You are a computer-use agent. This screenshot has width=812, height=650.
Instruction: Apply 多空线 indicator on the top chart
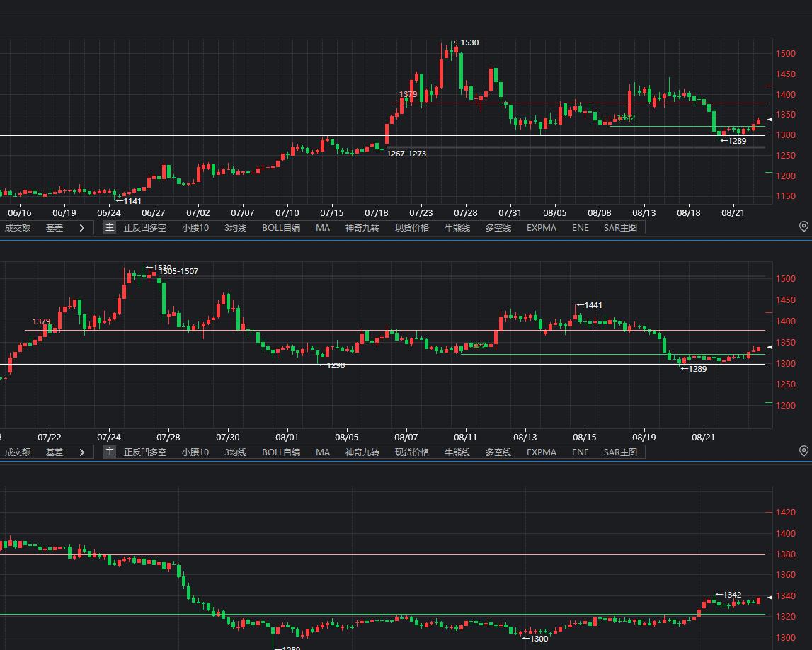(x=498, y=228)
